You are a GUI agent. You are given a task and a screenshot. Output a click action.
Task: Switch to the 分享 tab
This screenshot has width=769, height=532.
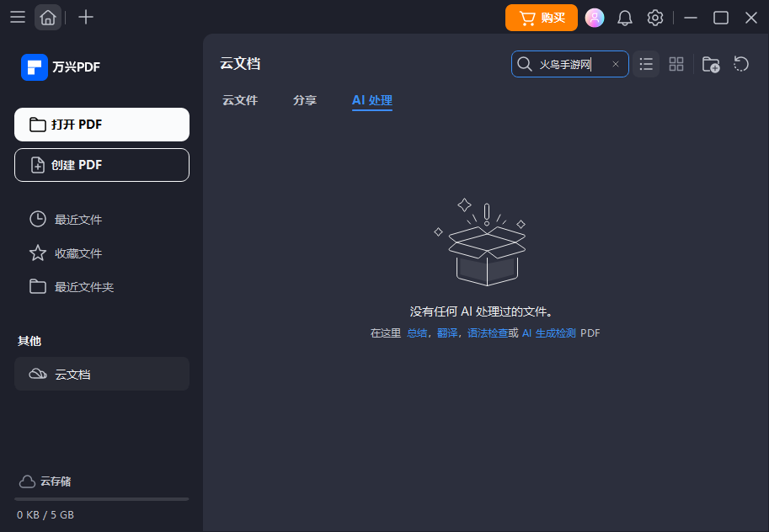coord(305,100)
